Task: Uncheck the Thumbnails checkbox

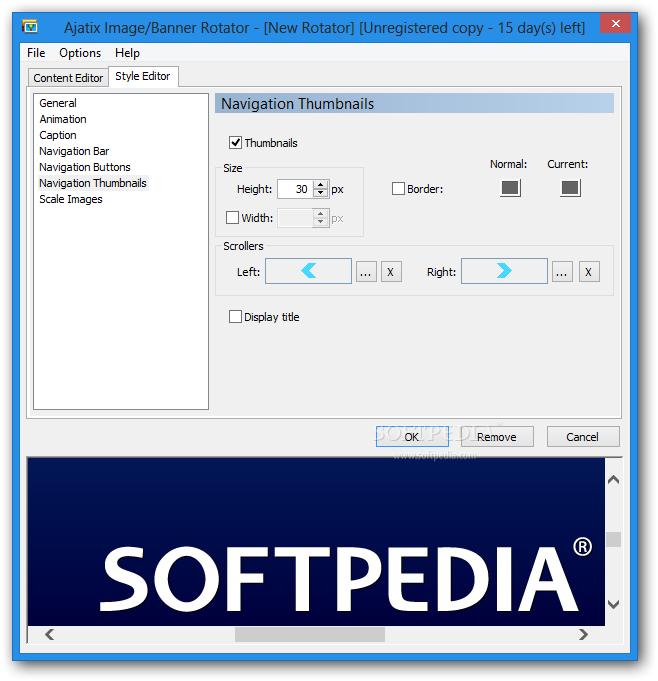Action: 235,142
